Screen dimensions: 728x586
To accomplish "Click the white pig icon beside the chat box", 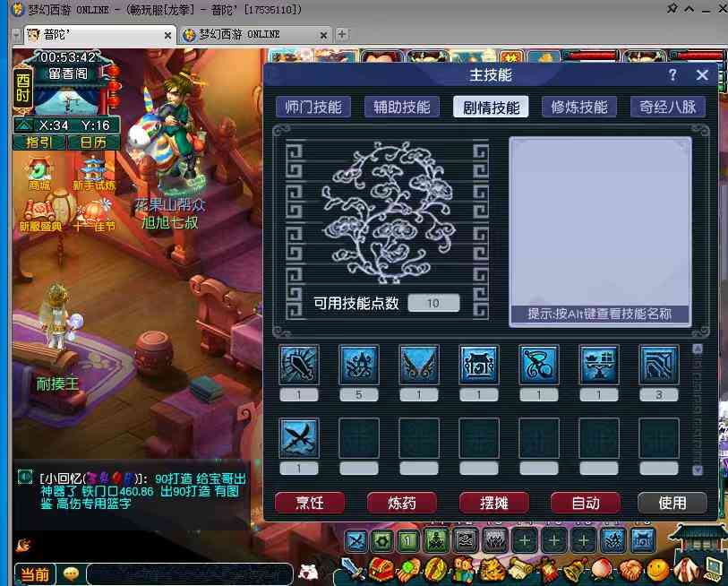I will point(308,572).
